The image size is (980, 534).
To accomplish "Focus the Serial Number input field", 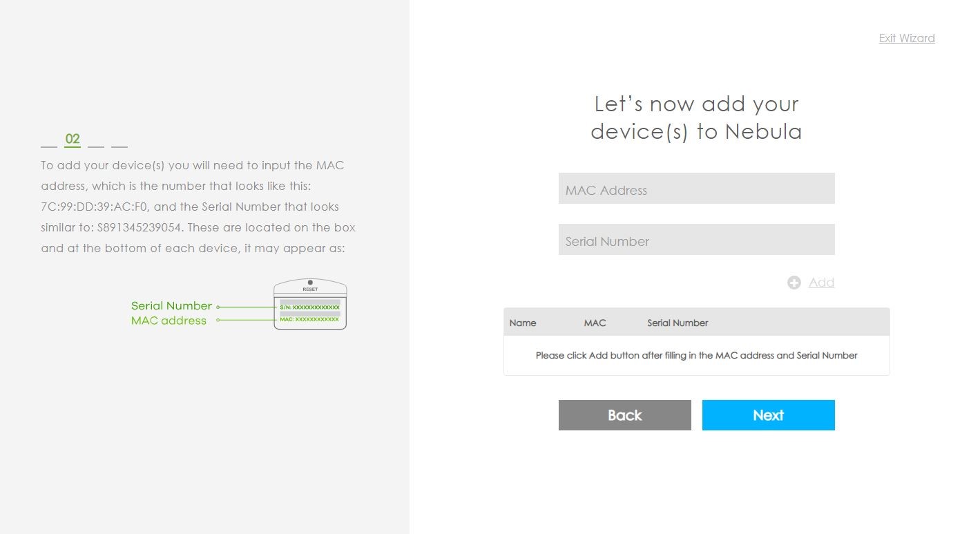I will coord(696,240).
